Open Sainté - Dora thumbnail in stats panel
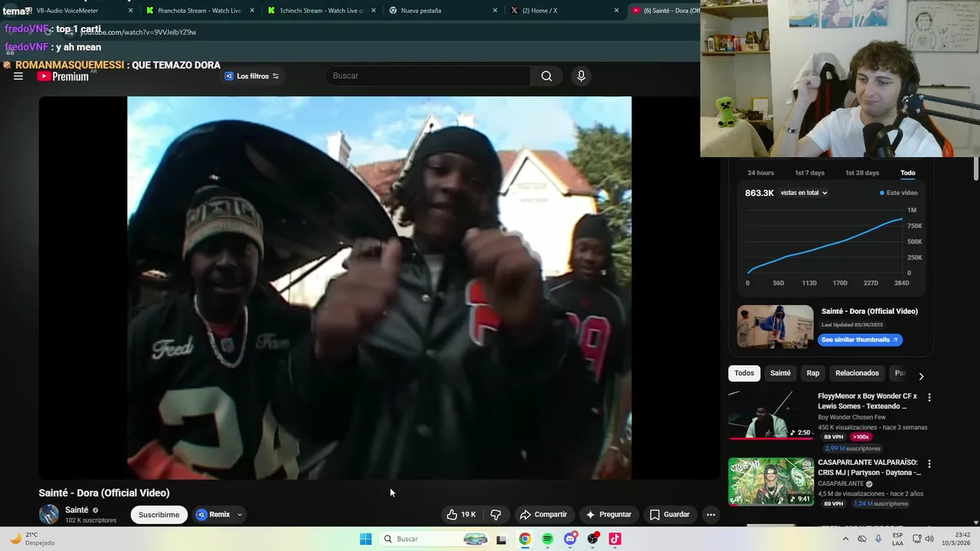Image resolution: width=980 pixels, height=551 pixels. [775, 327]
